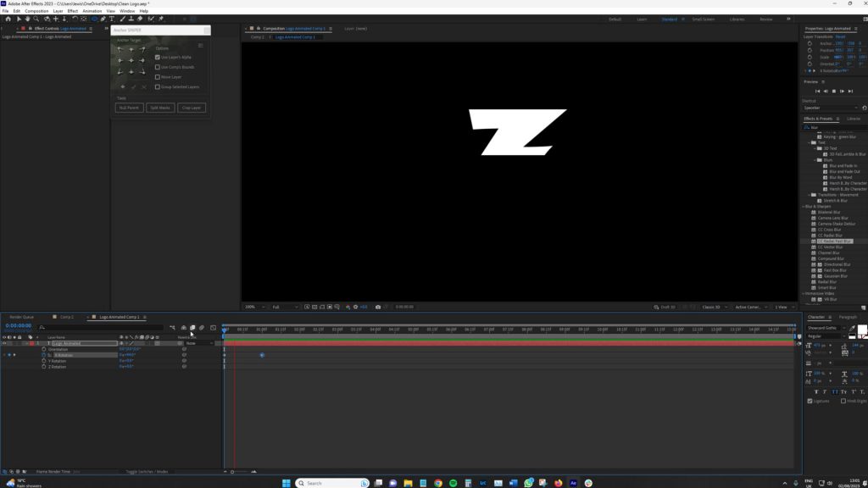
Task: Go to the Home tool icon
Action: click(8, 19)
